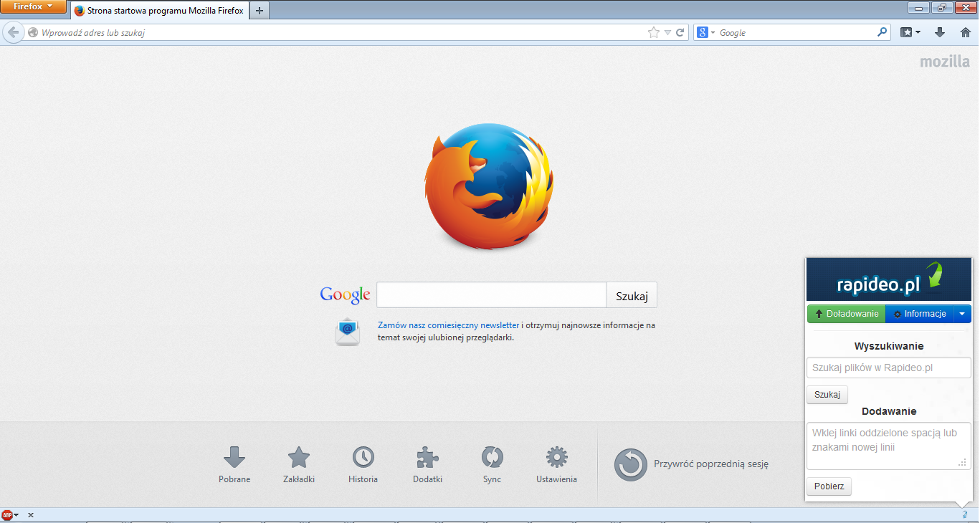The height and width of the screenshot is (523, 980).
Task: Open a new tab with the plus button
Action: [260, 11]
